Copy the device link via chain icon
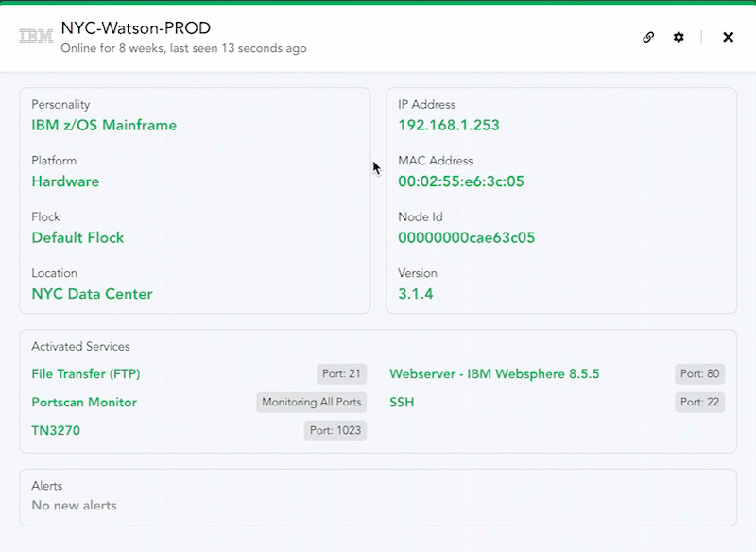Image resolution: width=756 pixels, height=552 pixels. point(648,37)
